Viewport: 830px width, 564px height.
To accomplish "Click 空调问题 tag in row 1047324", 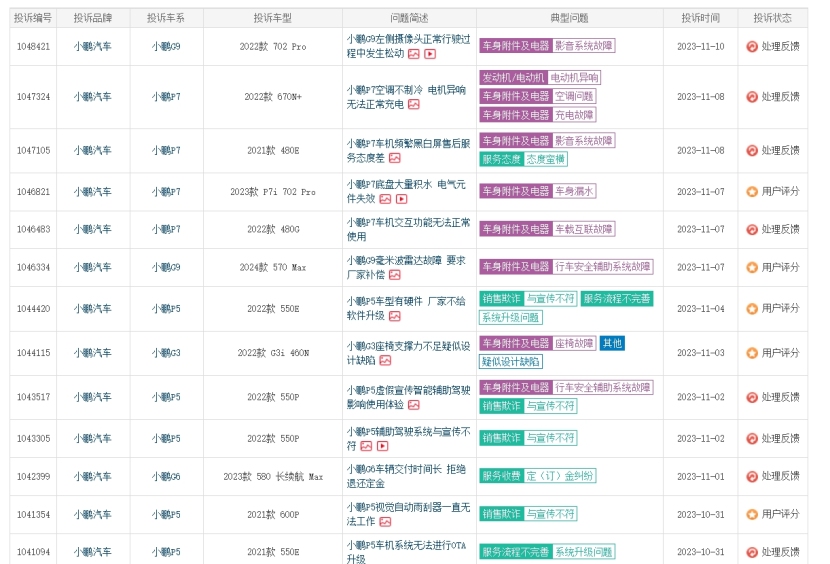I will [x=574, y=96].
